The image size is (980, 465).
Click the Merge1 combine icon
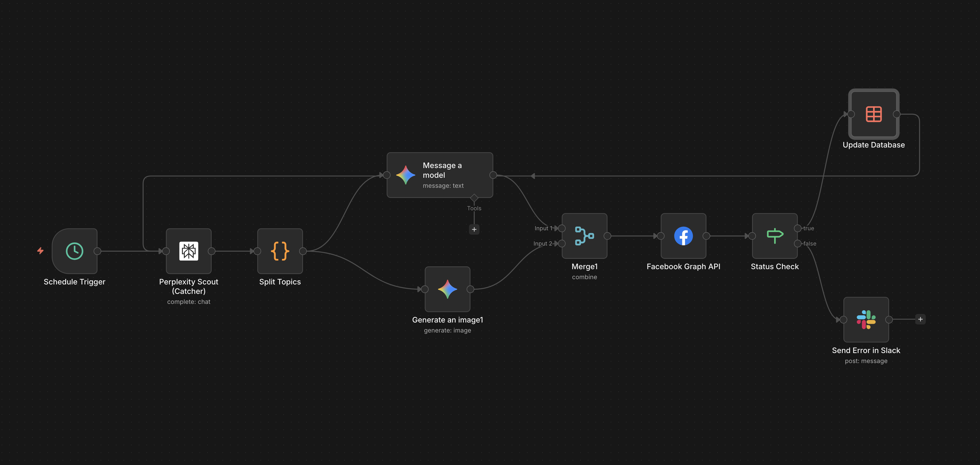click(x=584, y=236)
